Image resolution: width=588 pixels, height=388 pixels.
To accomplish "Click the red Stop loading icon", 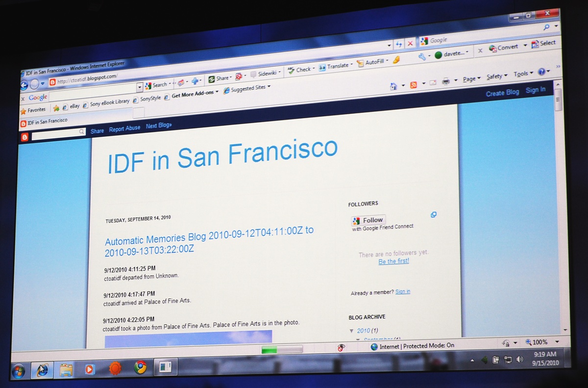I will [x=410, y=44].
